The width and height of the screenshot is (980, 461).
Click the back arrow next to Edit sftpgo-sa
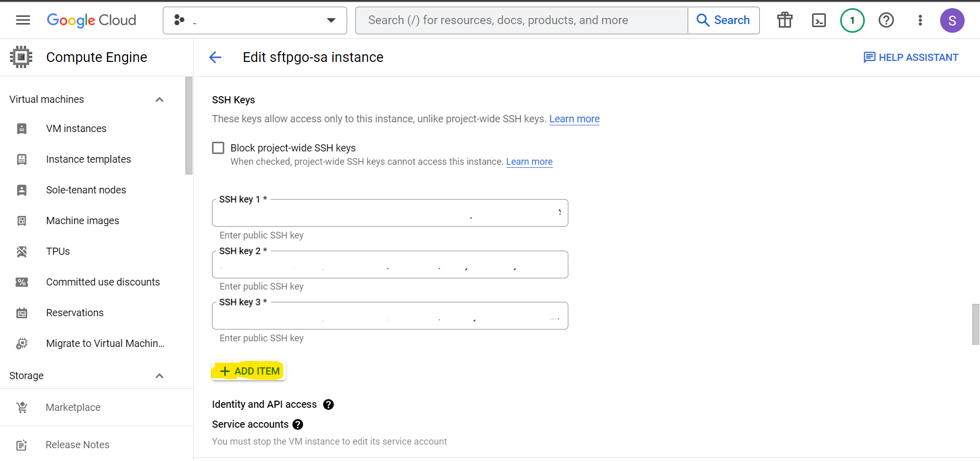(x=215, y=57)
